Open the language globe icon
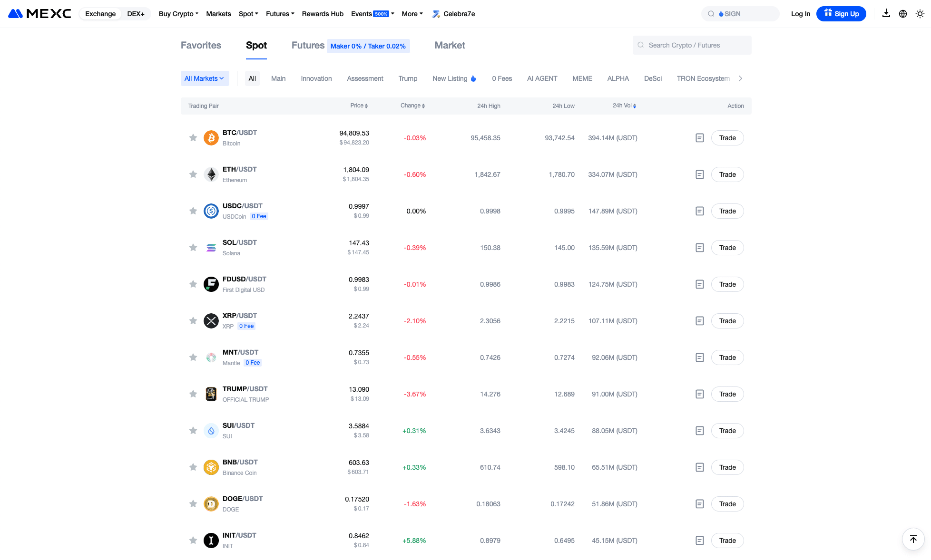Viewport: 931px width, 560px height. pyautogui.click(x=903, y=13)
